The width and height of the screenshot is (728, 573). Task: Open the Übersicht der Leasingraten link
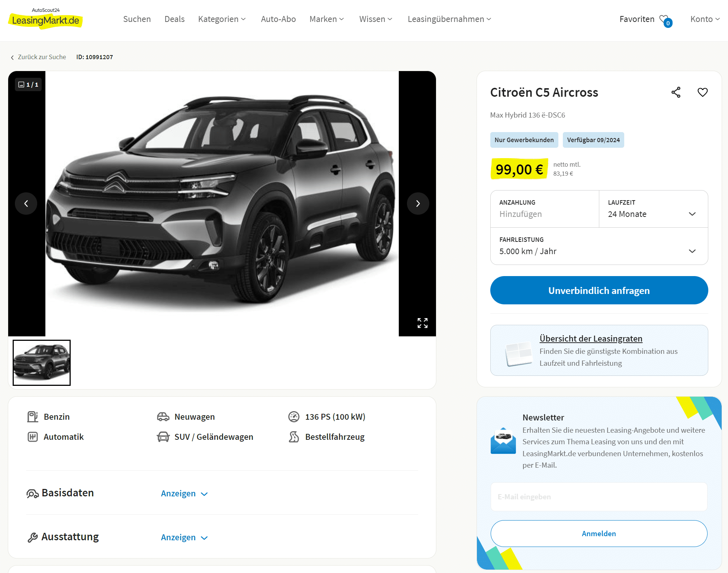pos(591,339)
